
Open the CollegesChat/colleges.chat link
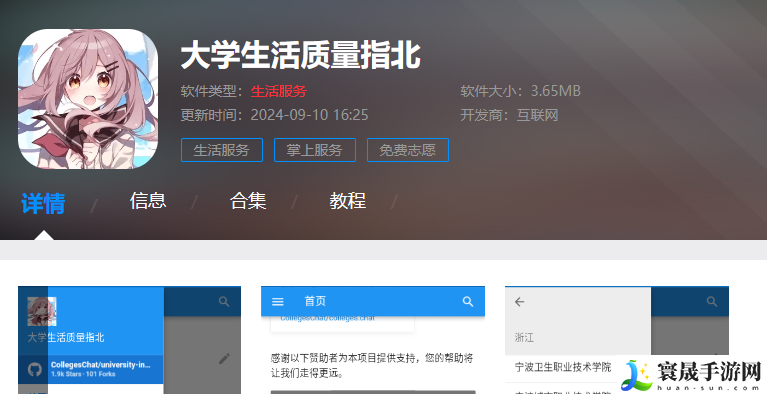tap(327, 318)
